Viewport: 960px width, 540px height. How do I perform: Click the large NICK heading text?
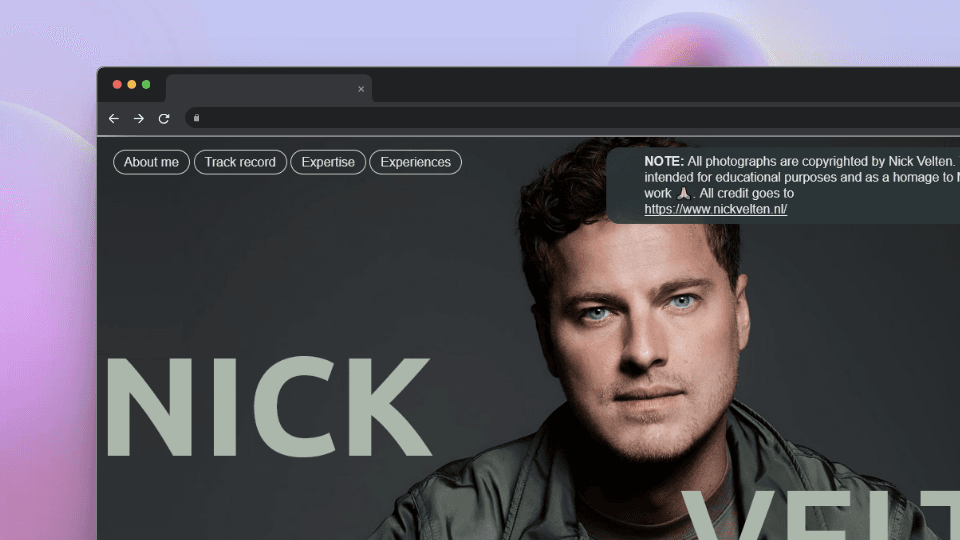[268, 408]
